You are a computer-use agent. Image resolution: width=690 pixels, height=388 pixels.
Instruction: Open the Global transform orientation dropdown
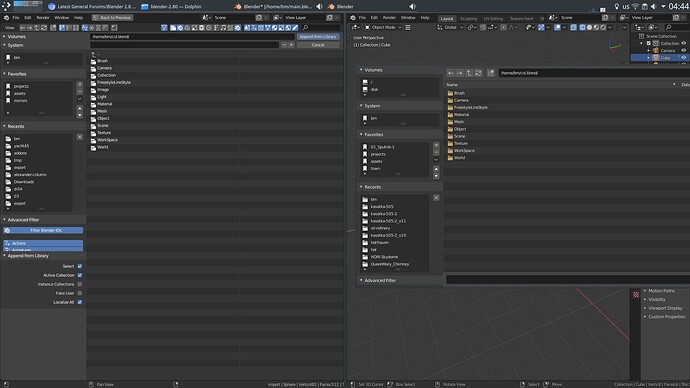(450, 27)
